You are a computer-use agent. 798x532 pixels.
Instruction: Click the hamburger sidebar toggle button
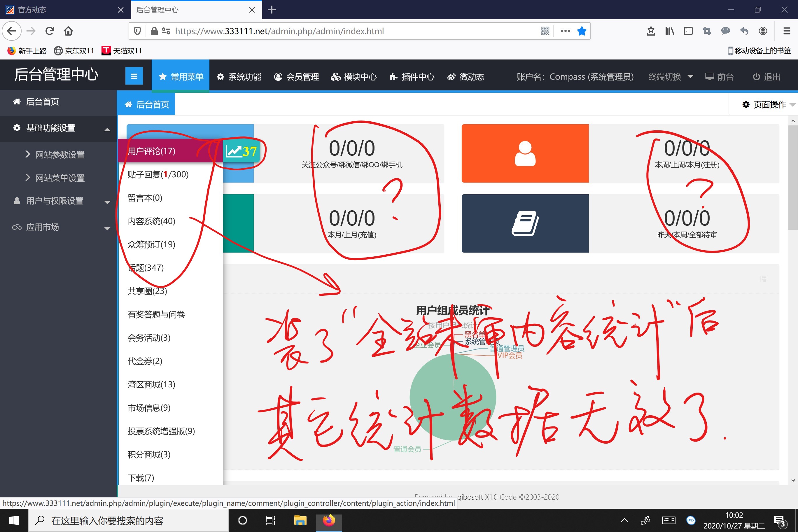134,76
